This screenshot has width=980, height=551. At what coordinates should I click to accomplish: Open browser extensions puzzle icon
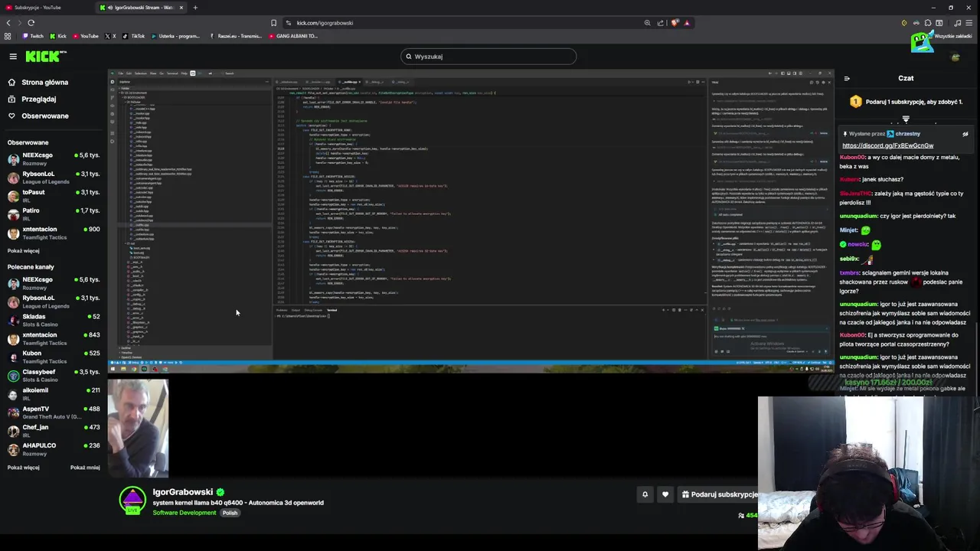click(x=928, y=23)
